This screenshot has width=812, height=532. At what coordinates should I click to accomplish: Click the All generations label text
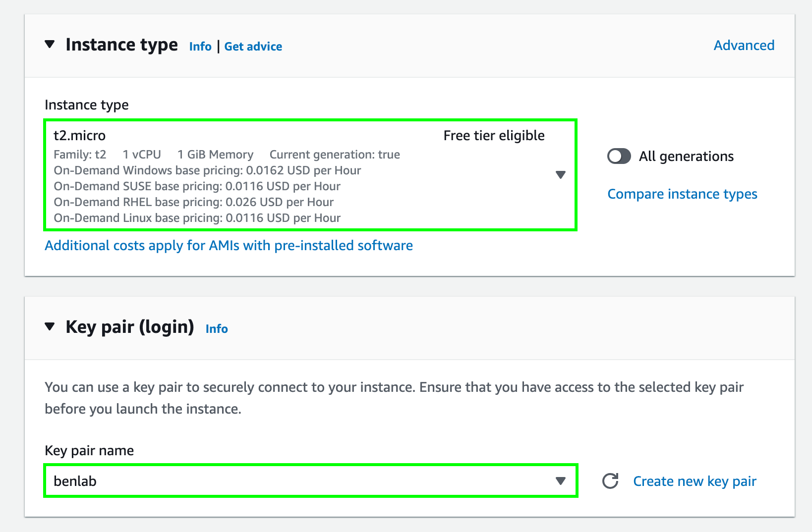tap(686, 157)
